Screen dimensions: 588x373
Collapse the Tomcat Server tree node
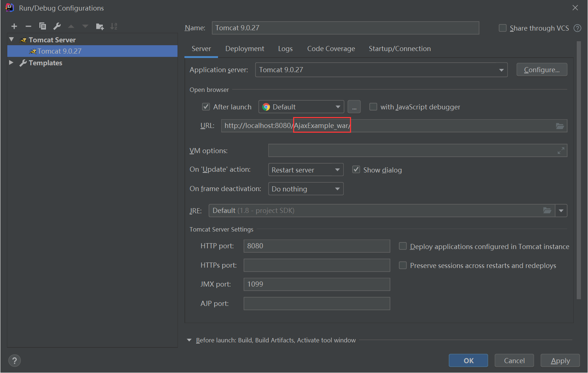click(x=12, y=39)
